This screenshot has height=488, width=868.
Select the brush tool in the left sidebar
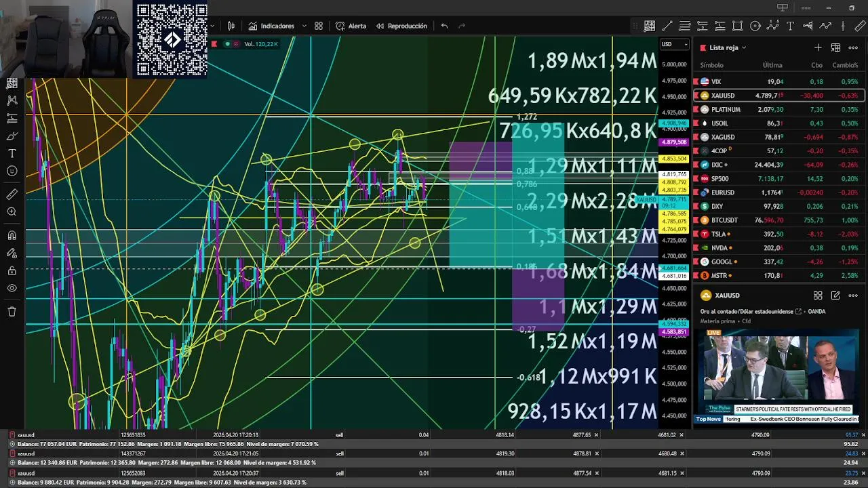(12, 136)
